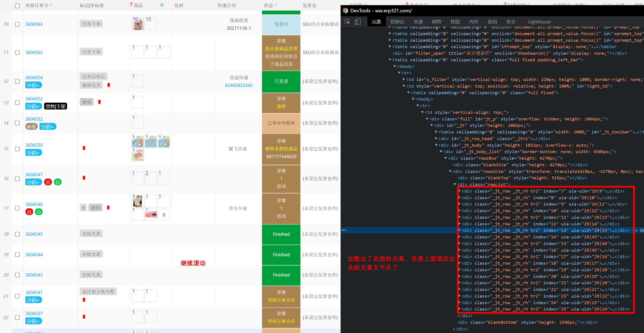
Task: Click product thumbnail of order 3604563
Action: 137,24
